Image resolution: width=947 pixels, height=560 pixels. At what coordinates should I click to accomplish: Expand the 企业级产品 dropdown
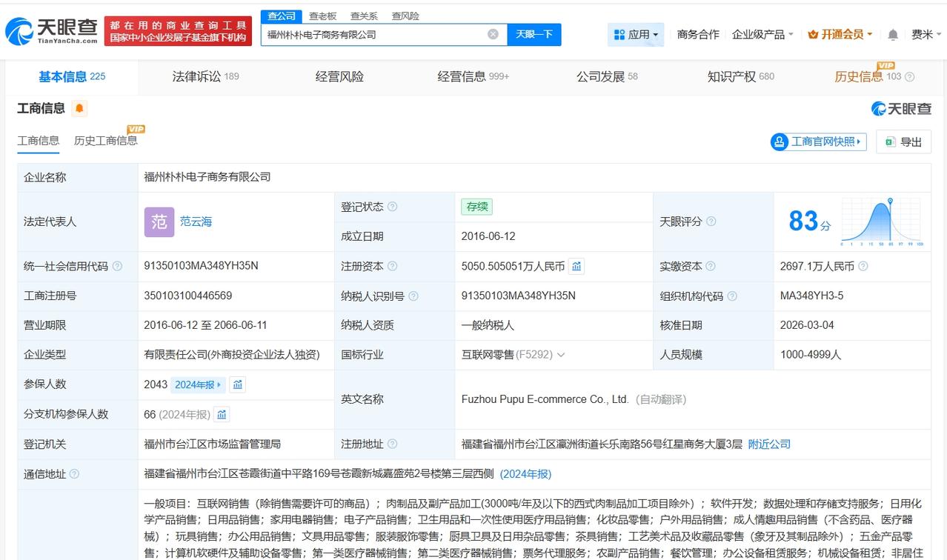tap(762, 34)
